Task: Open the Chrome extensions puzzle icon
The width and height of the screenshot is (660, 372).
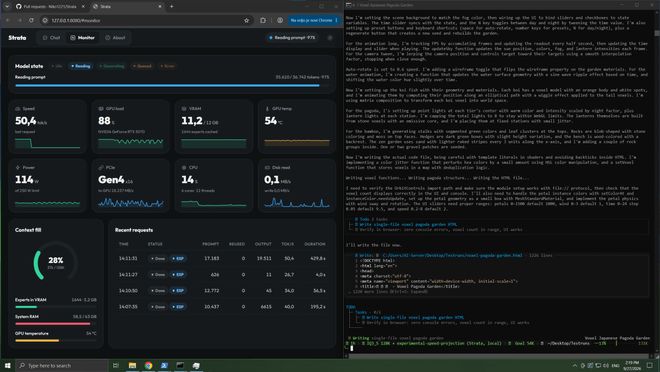Action: [263, 20]
